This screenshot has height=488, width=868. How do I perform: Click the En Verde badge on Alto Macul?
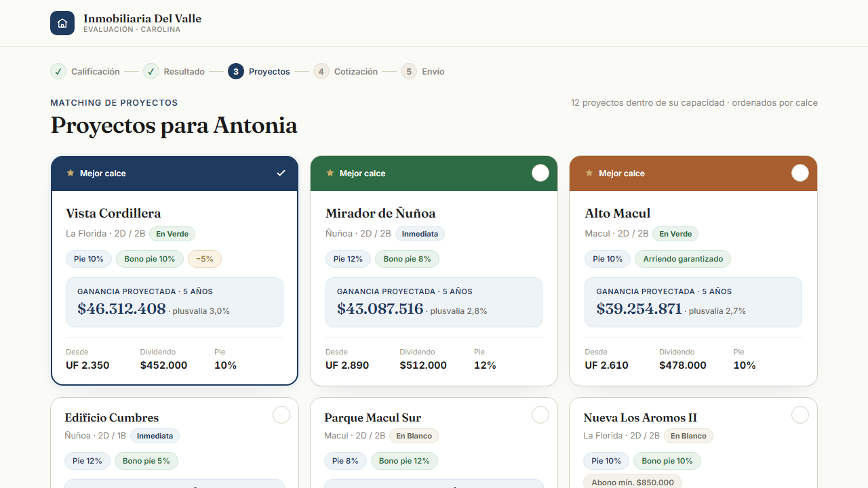[x=675, y=234]
